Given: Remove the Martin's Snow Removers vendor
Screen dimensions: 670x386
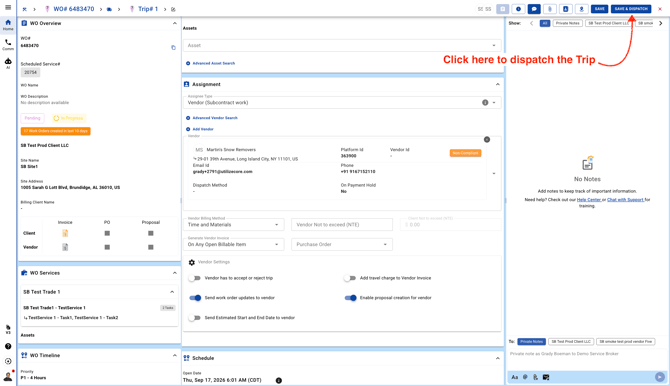Looking at the screenshot, I should 487,140.
